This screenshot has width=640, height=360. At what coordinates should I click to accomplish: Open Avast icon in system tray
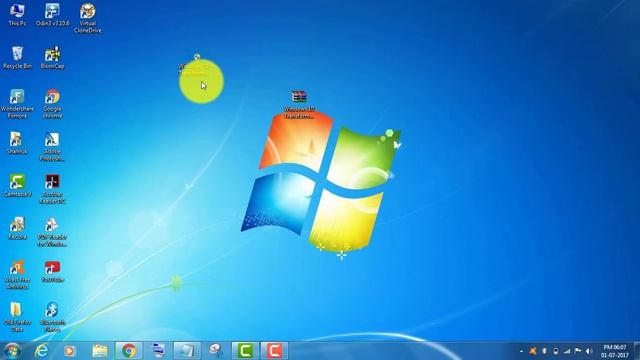(533, 351)
